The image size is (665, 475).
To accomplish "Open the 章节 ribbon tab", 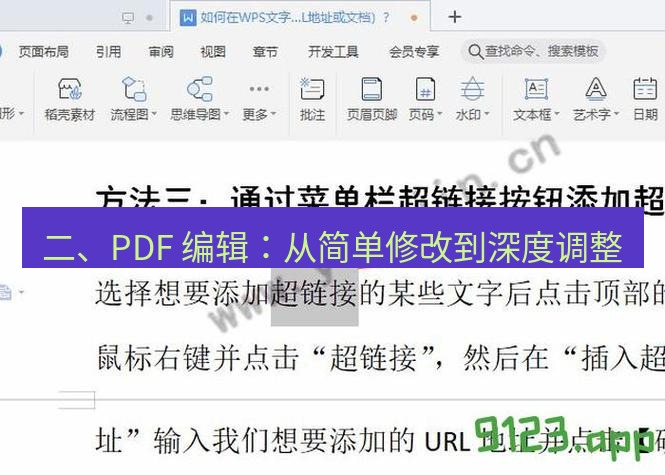I will [x=265, y=52].
